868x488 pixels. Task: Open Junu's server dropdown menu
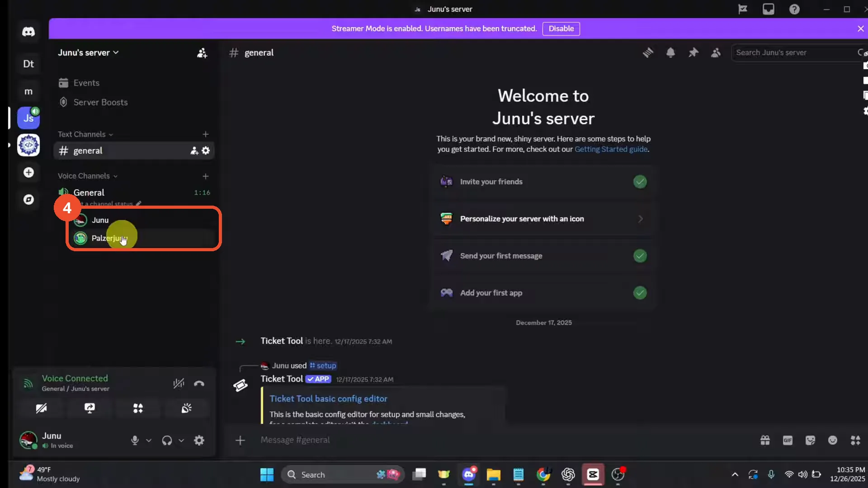(88, 53)
